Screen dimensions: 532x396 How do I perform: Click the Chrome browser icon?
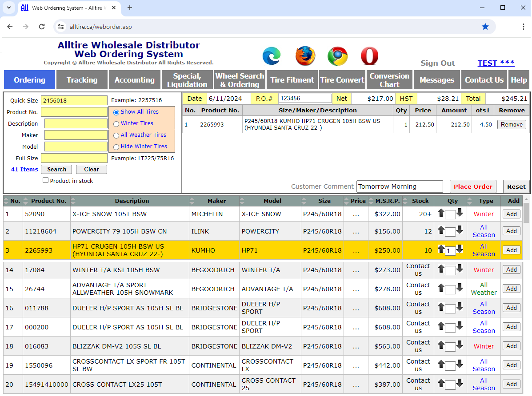pos(337,56)
